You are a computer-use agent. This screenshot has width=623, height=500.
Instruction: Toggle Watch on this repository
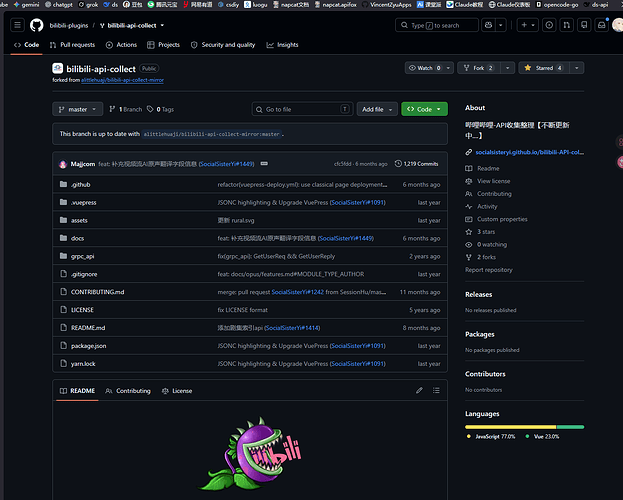(x=425, y=68)
